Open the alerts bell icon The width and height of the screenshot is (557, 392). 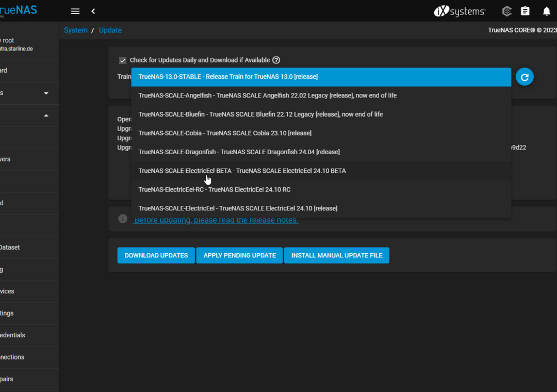[546, 11]
